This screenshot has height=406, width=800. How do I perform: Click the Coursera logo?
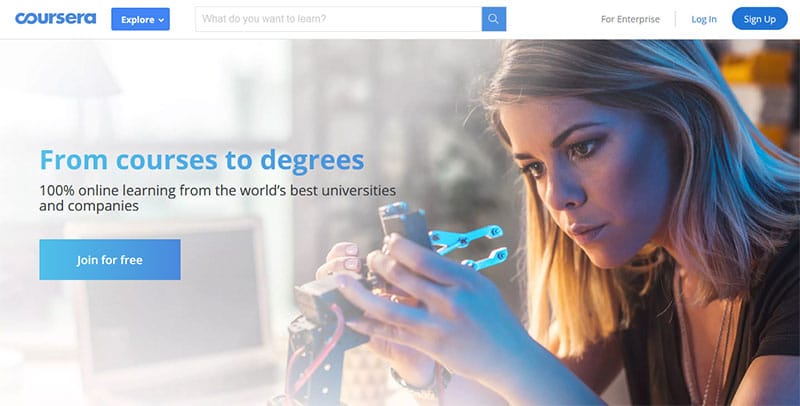point(56,19)
